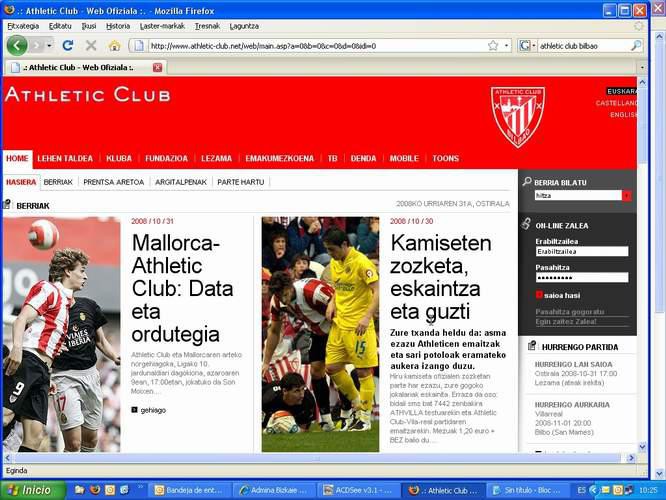The height and width of the screenshot is (500, 666).
Task: Open the TB section
Action: point(332,158)
